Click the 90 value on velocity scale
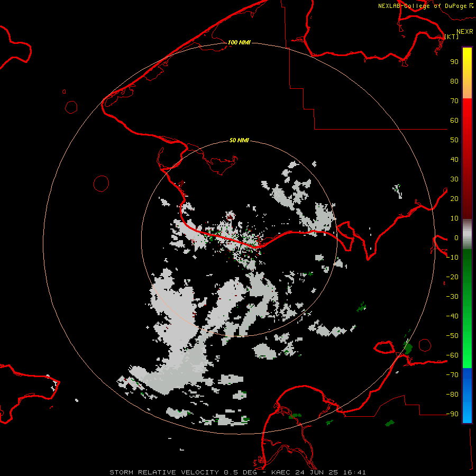 tap(454, 62)
